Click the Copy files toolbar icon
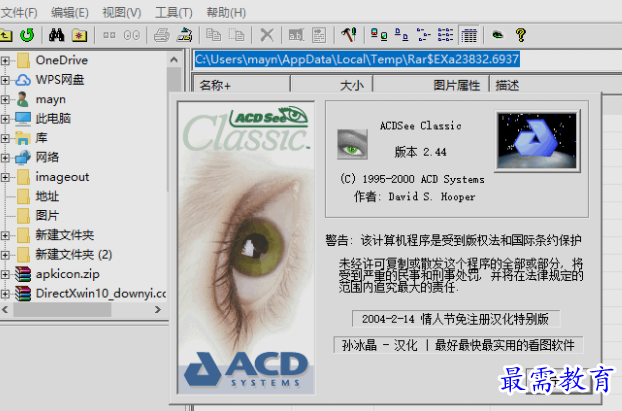This screenshot has width=622, height=411. click(213, 35)
